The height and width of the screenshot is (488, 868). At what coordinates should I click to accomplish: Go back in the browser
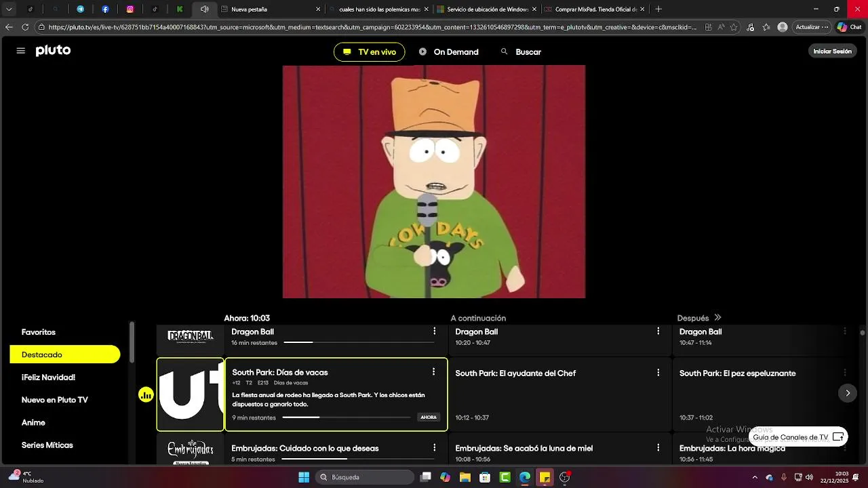point(9,27)
